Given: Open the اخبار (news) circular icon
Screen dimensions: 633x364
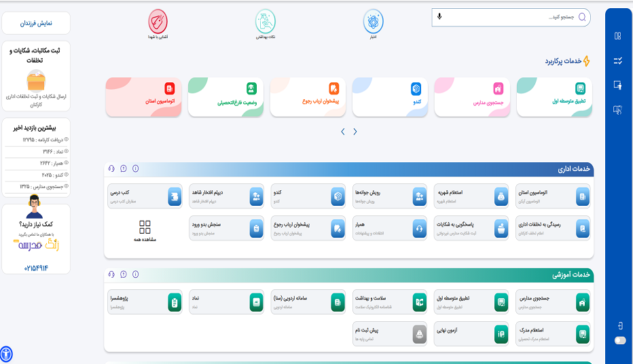Looking at the screenshot, I should (x=373, y=22).
